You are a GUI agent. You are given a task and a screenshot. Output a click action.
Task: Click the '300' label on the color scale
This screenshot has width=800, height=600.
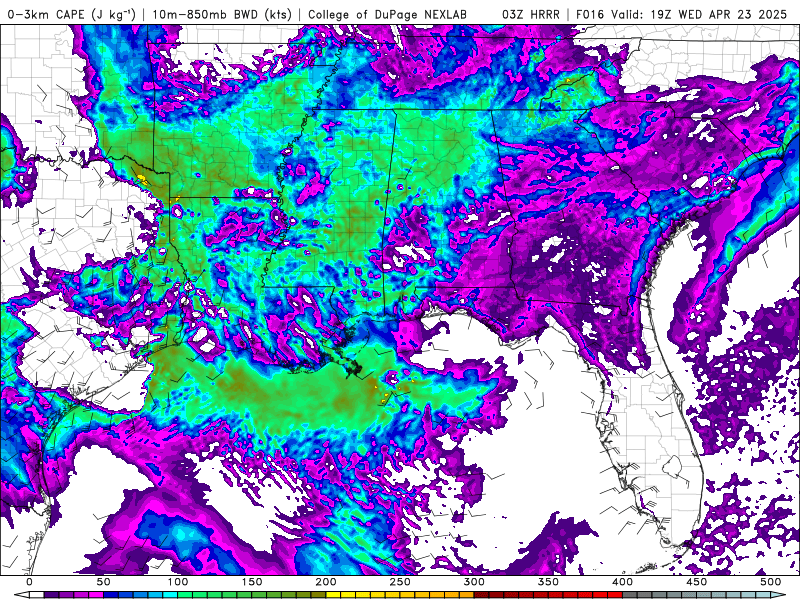point(474,581)
